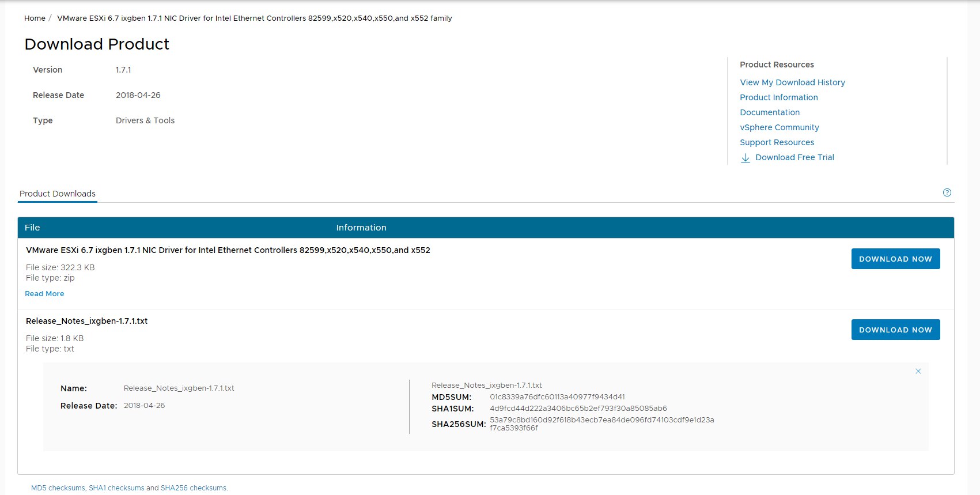980x495 pixels.
Task: Close the release notes details panel
Action: pos(918,371)
